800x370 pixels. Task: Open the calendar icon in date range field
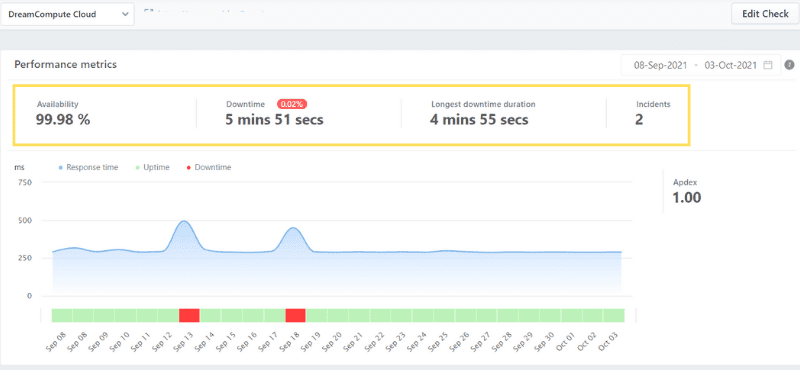(x=767, y=65)
